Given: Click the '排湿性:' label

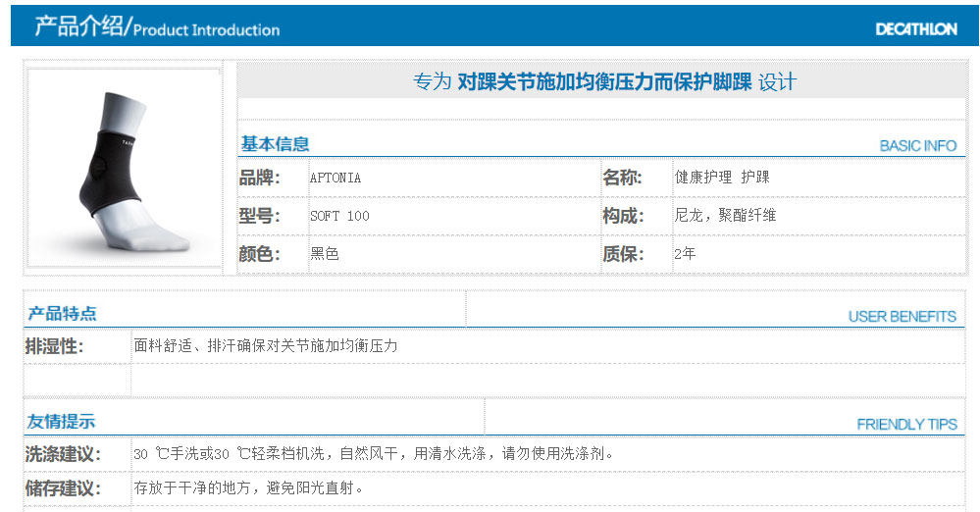Looking at the screenshot, I should pyautogui.click(x=54, y=345).
